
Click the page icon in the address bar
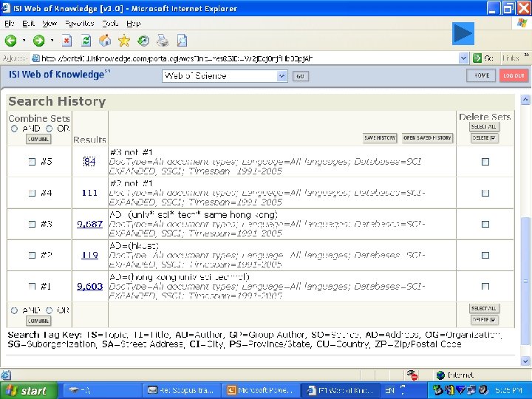(35, 58)
